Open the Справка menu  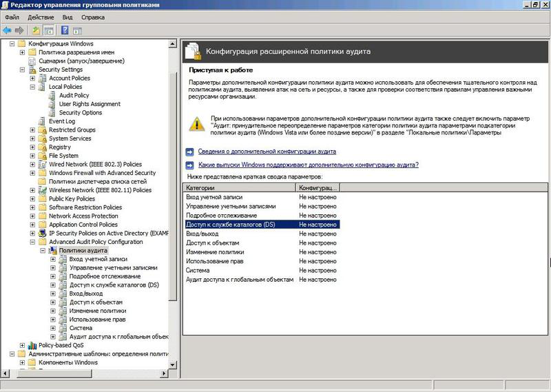point(93,17)
